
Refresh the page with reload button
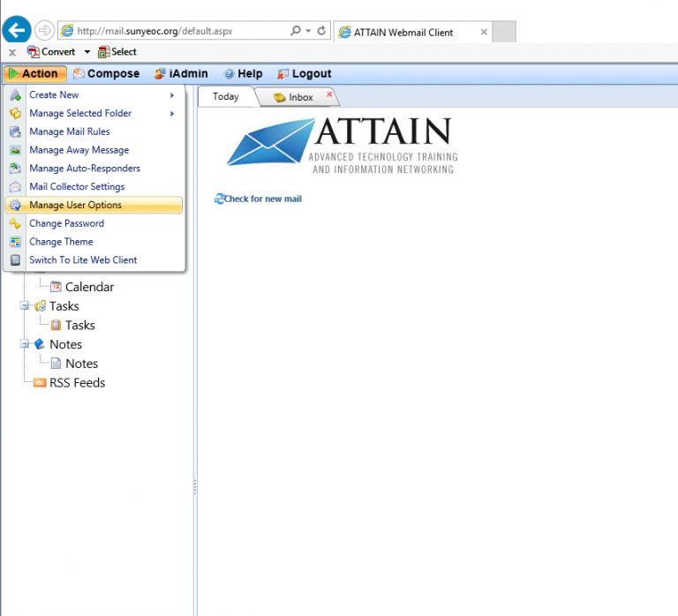tap(321, 31)
